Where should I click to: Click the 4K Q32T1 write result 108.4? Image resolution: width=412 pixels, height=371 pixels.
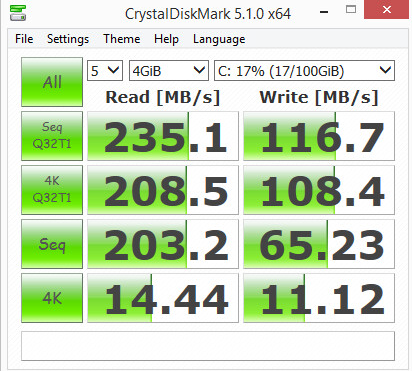[x=319, y=190]
